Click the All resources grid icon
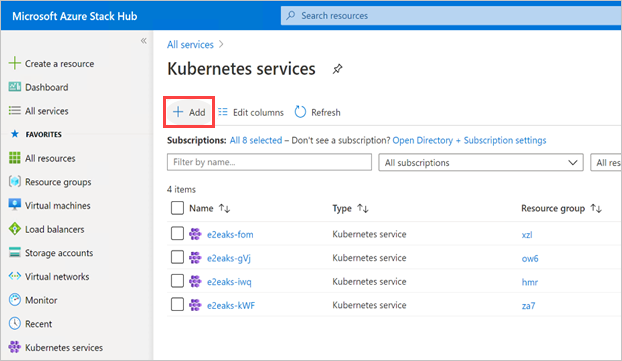 pos(15,158)
